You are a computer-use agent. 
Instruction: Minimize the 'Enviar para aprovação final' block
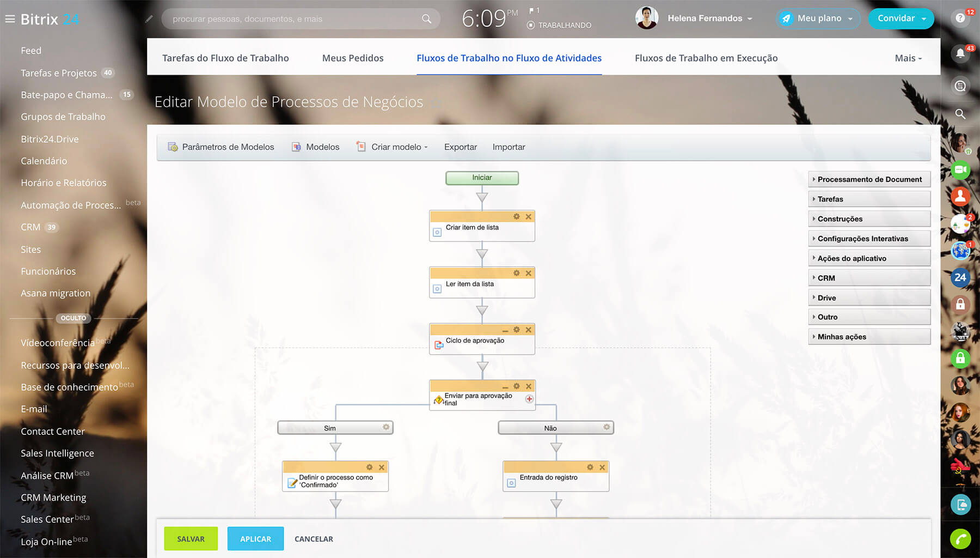[505, 387]
